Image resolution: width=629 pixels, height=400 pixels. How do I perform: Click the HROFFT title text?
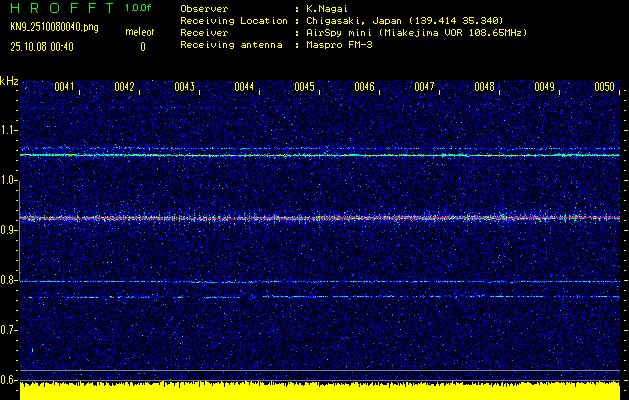[60, 8]
